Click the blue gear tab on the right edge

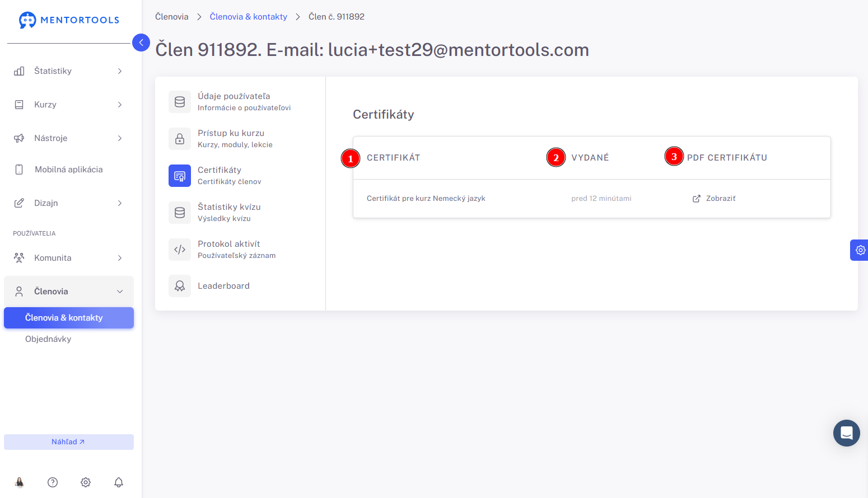pyautogui.click(x=860, y=250)
